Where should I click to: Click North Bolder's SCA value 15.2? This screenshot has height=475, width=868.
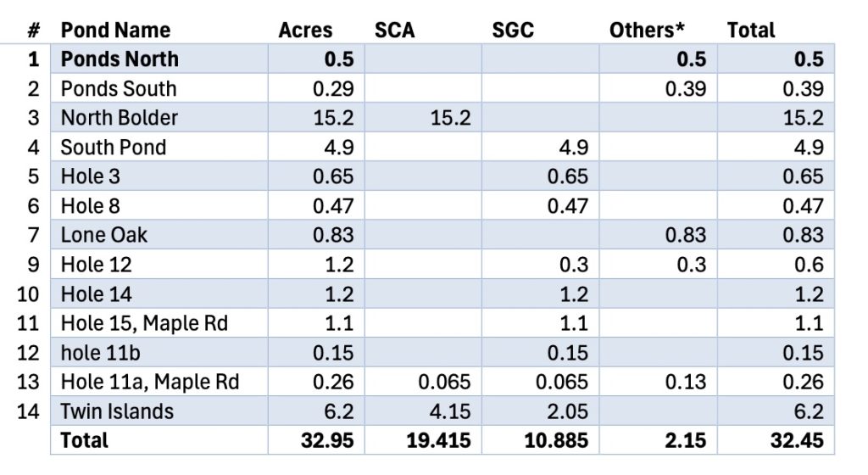click(450, 118)
